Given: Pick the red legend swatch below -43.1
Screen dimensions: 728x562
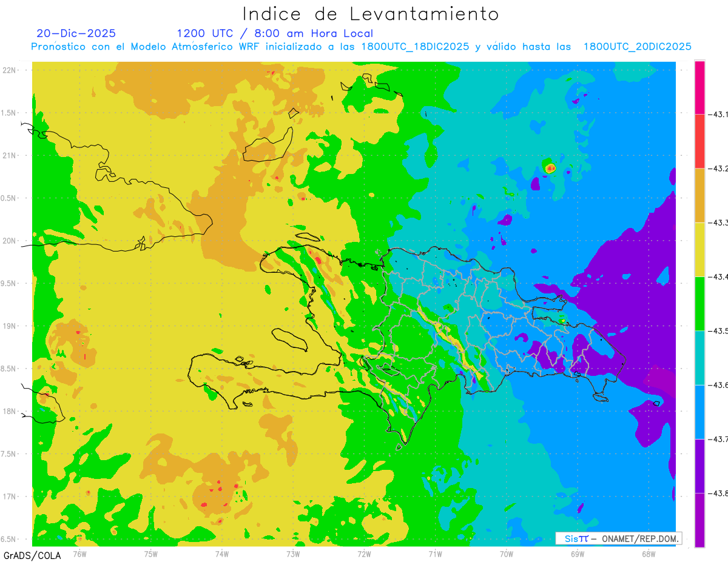Looking at the screenshot, I should 699,141.
